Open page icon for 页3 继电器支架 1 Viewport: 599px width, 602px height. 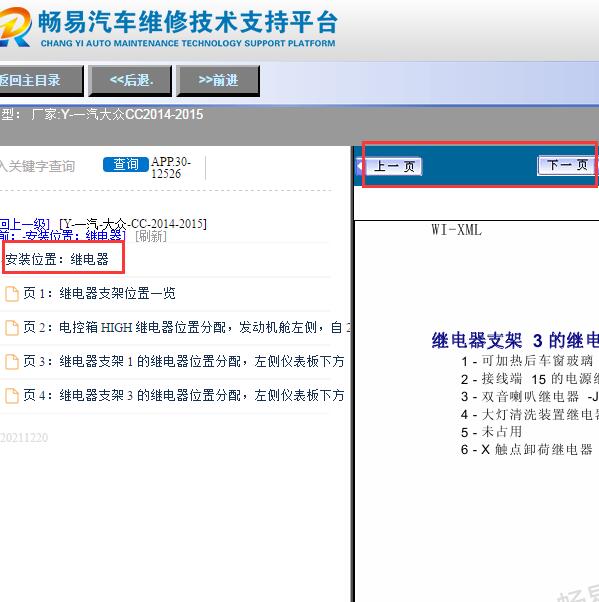[12, 361]
